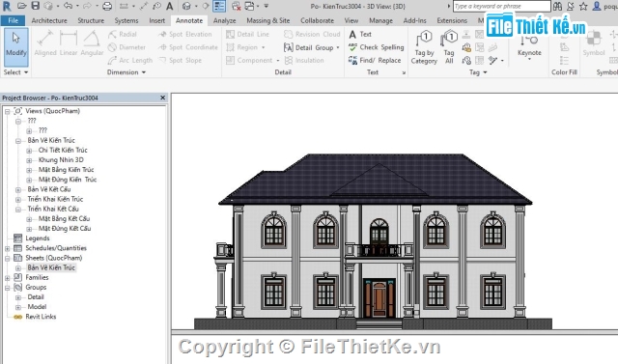Close the Project Browser panel
The width and height of the screenshot is (618, 364).
(163, 98)
